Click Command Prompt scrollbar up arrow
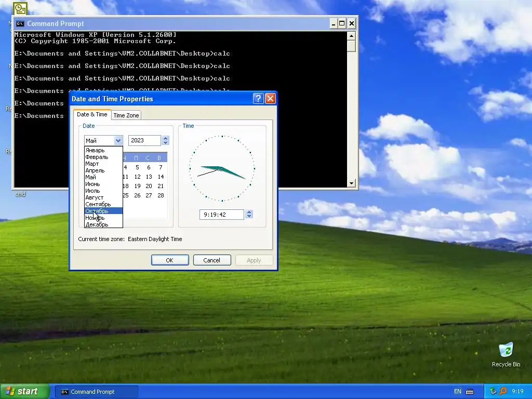The image size is (532, 399). (x=351, y=36)
